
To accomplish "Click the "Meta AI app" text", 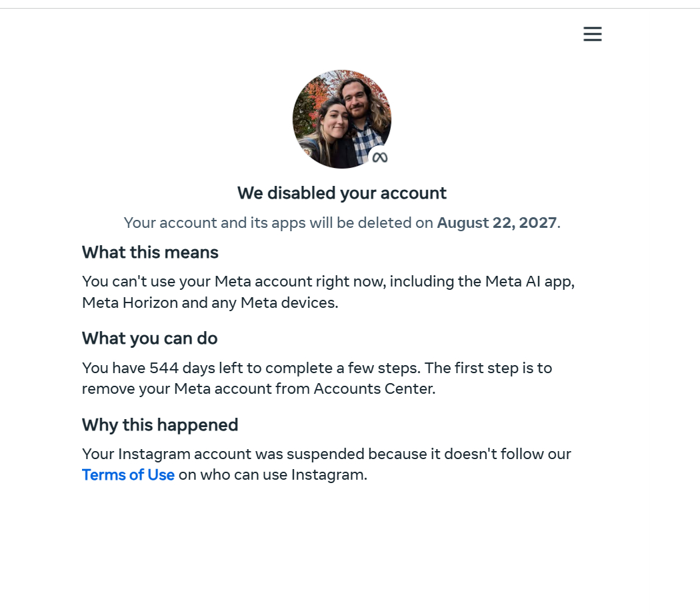I will [529, 281].
